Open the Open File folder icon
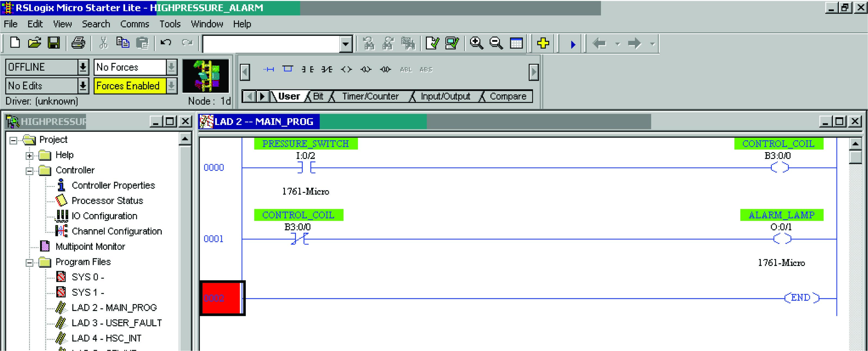 tap(34, 43)
